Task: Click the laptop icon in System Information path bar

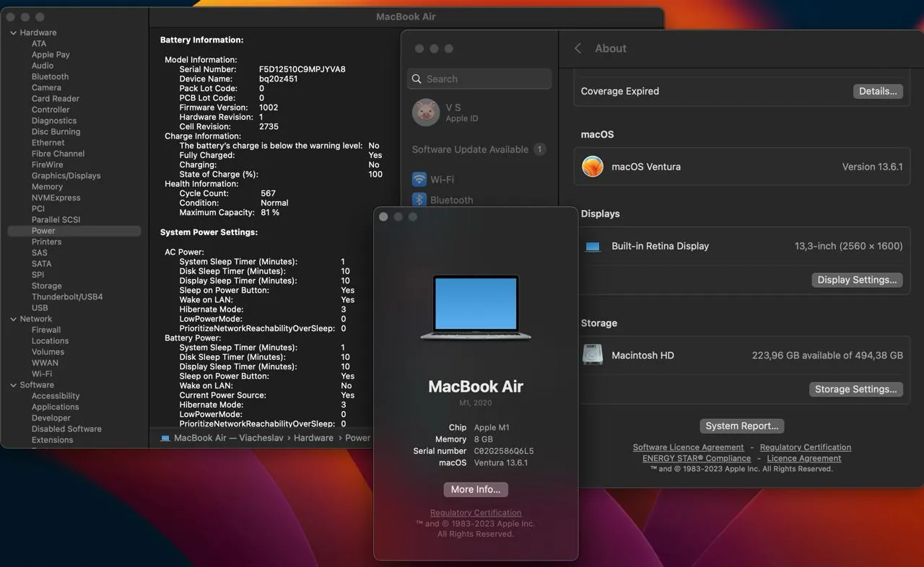Action: [165, 438]
